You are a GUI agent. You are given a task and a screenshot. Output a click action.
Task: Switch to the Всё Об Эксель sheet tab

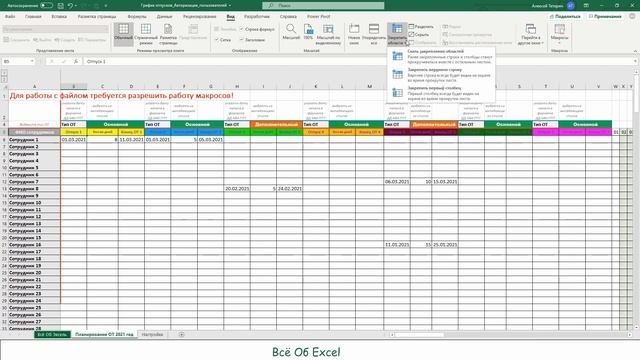(x=52, y=334)
